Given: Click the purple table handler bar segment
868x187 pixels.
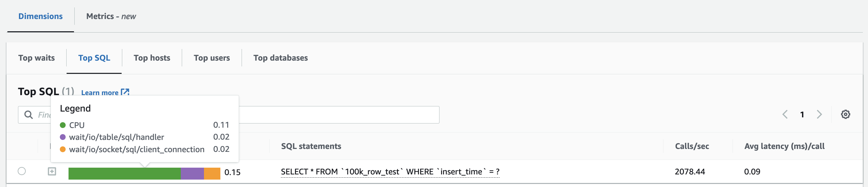Looking at the screenshot, I should pos(192,173).
